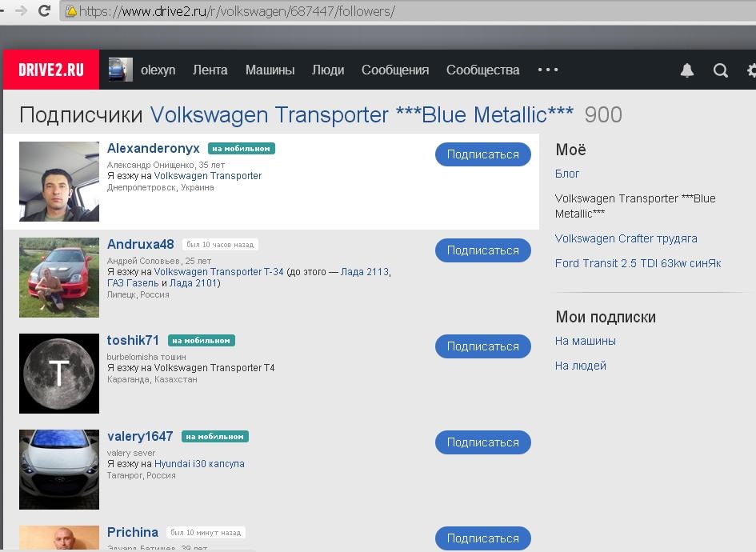Screen dimensions: 756x552
Task: Click follower count 900
Action: pos(603,114)
